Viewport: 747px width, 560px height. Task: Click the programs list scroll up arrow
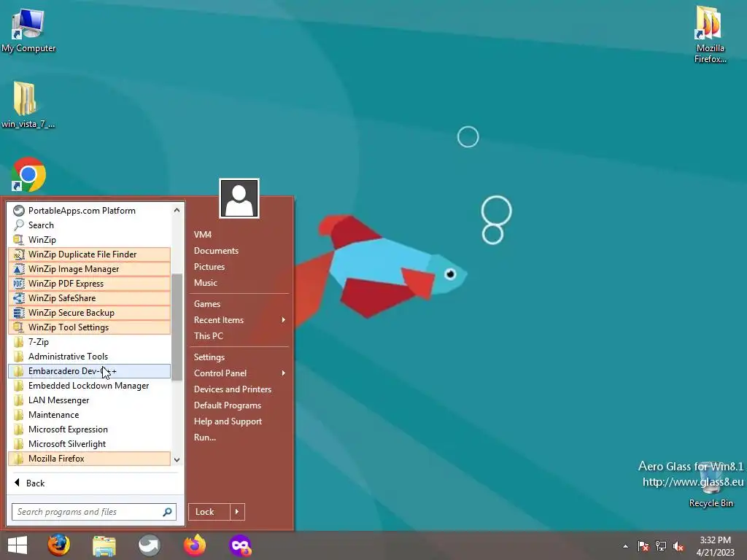pos(177,210)
